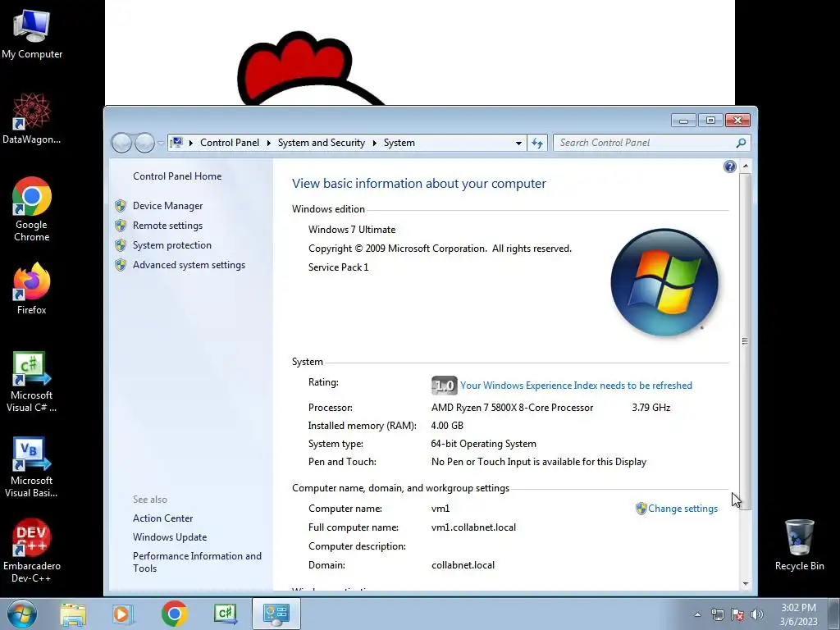Click the scrollbar down arrow in System window
840x630 pixels.
pos(745,584)
